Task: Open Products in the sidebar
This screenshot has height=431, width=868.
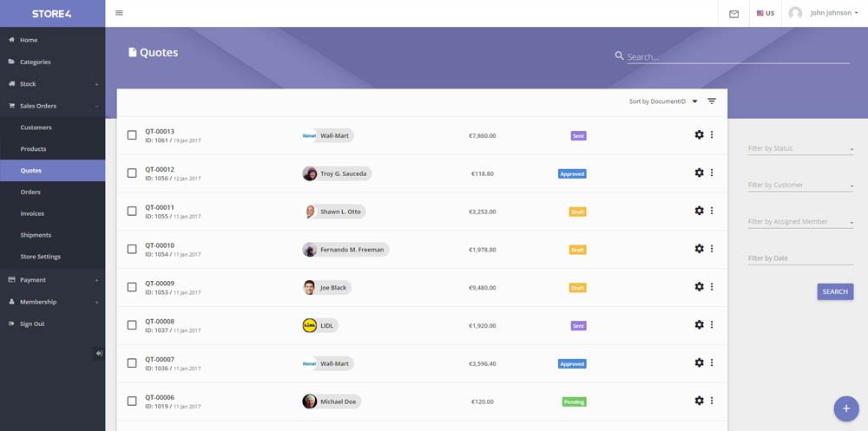Action: (x=53, y=149)
